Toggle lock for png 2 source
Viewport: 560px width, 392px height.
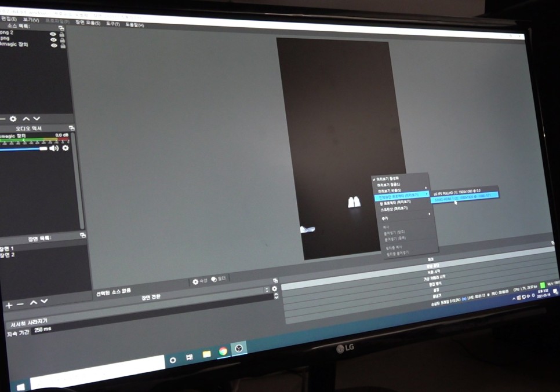(62, 35)
